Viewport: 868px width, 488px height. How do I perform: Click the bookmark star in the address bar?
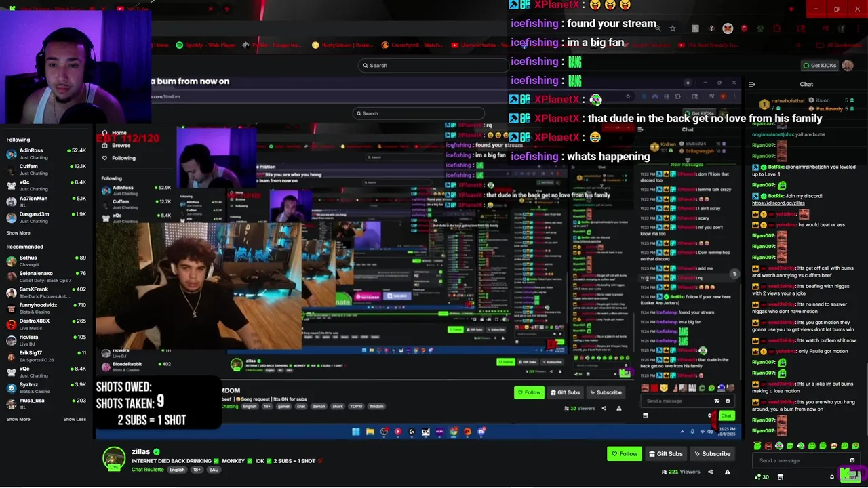[x=672, y=28]
